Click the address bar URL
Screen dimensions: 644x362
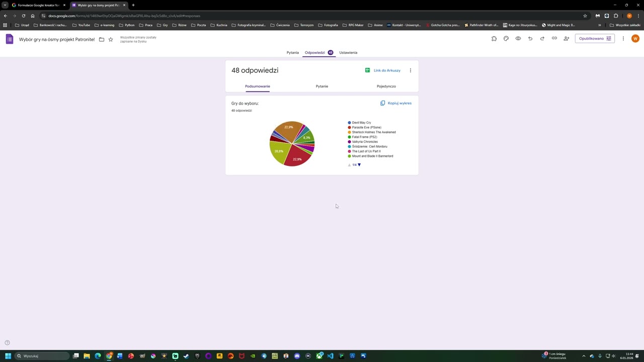[124, 16]
